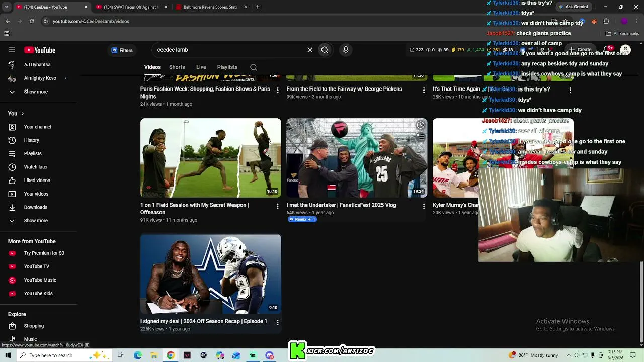
Task: Open options for Fairway w/ George Pickens video
Action: 424,90
